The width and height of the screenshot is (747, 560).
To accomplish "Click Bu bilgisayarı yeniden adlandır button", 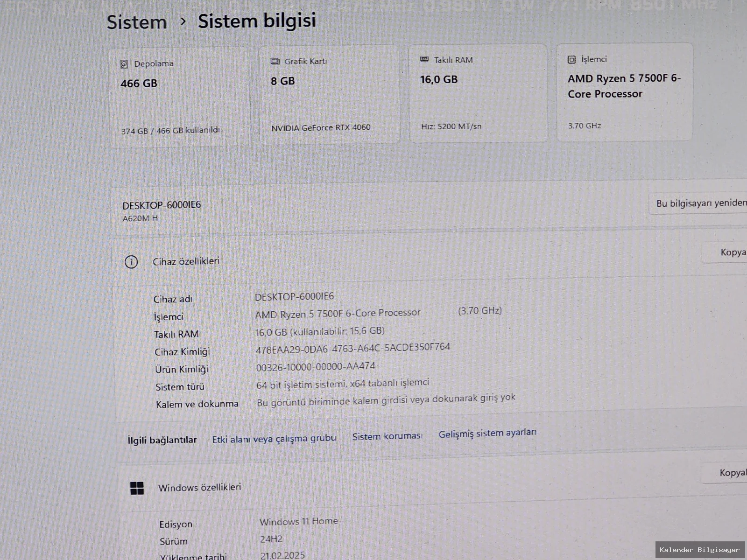I will 698,203.
